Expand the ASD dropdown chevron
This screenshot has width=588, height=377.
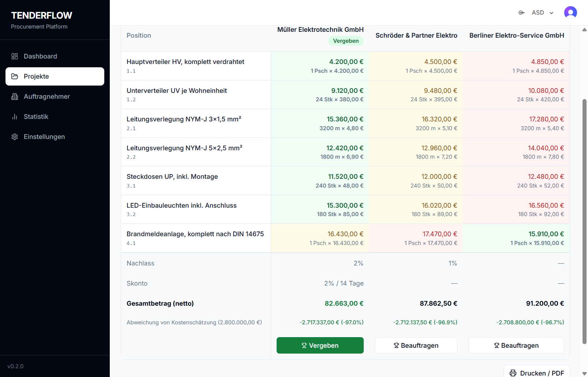click(551, 13)
